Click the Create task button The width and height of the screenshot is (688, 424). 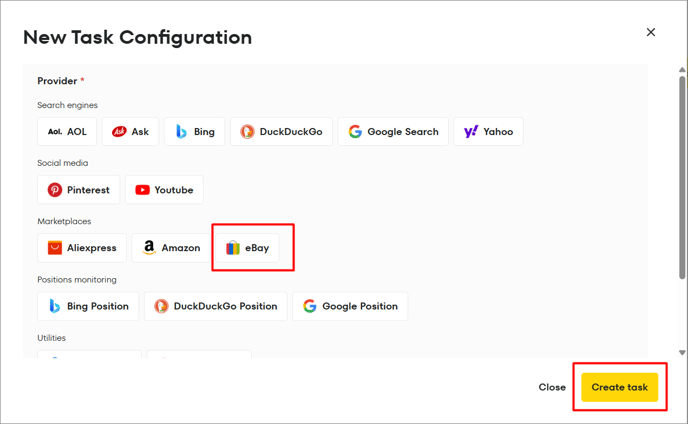pyautogui.click(x=620, y=387)
